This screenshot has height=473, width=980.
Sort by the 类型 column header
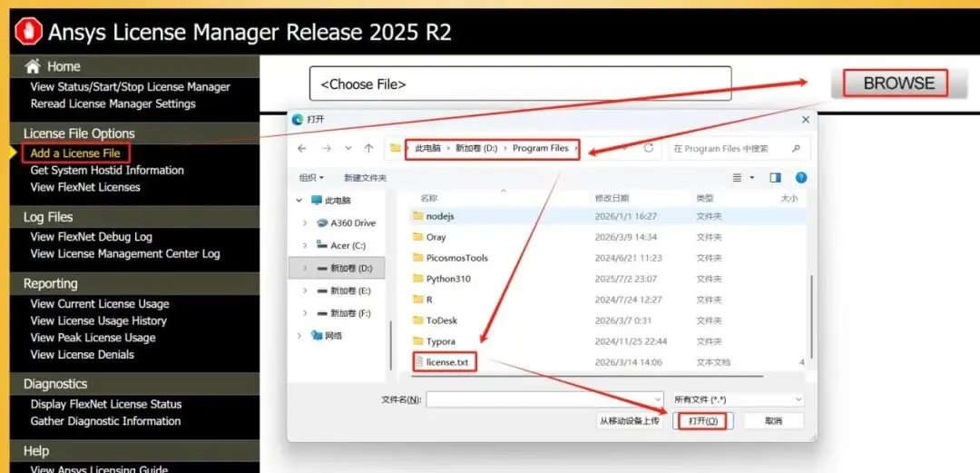(x=704, y=198)
